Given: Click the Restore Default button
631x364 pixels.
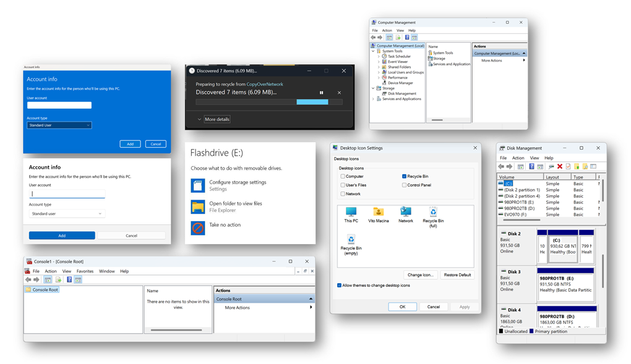Looking at the screenshot, I should pyautogui.click(x=457, y=275).
